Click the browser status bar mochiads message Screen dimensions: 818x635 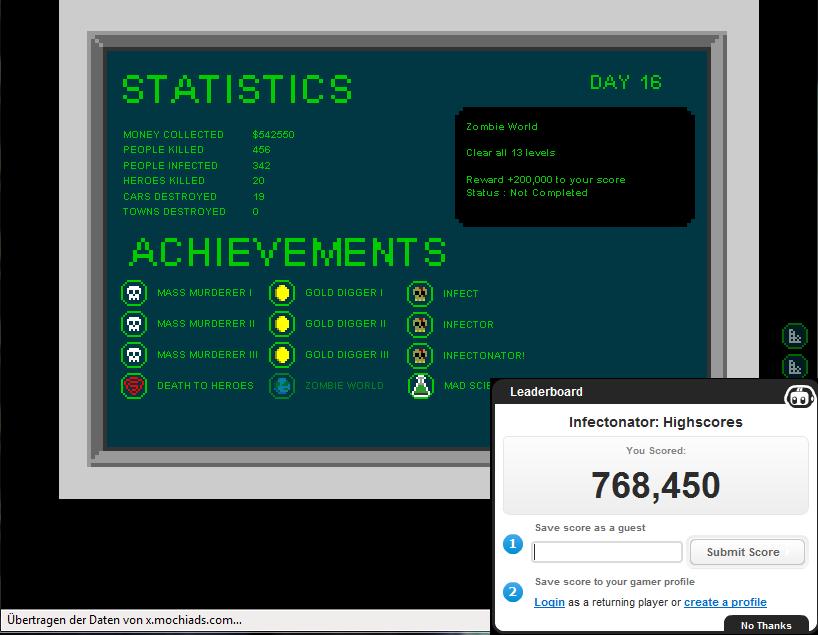(x=124, y=620)
